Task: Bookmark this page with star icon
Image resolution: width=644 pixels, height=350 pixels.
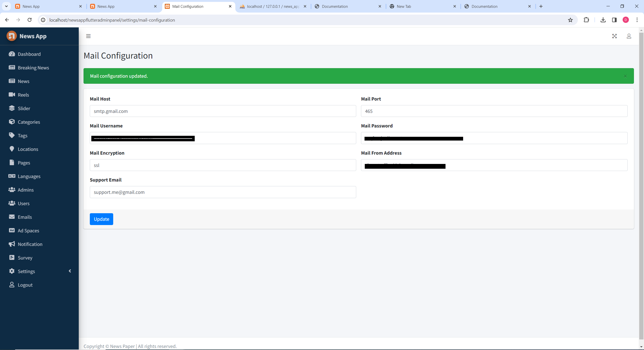Action: (570, 20)
